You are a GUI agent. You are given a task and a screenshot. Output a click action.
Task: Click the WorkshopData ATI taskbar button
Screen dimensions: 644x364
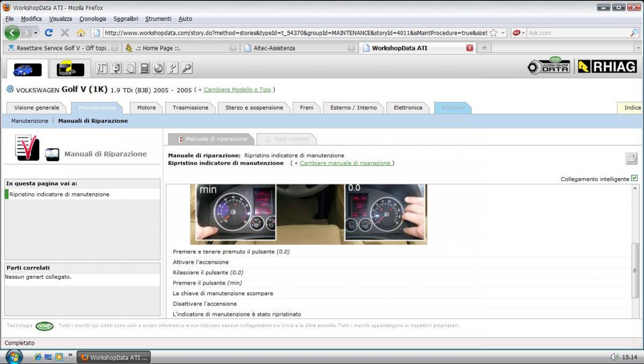[114, 357]
